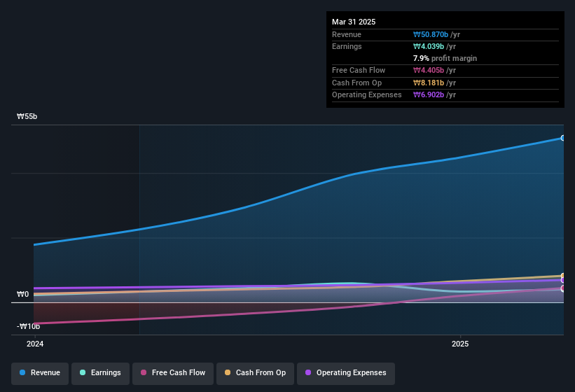Click the ₩4.405b free cash flow value
The image size is (575, 392).
(429, 70)
